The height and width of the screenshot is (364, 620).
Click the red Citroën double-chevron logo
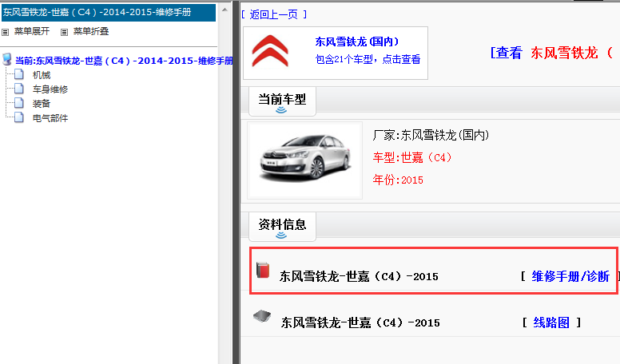[270, 51]
